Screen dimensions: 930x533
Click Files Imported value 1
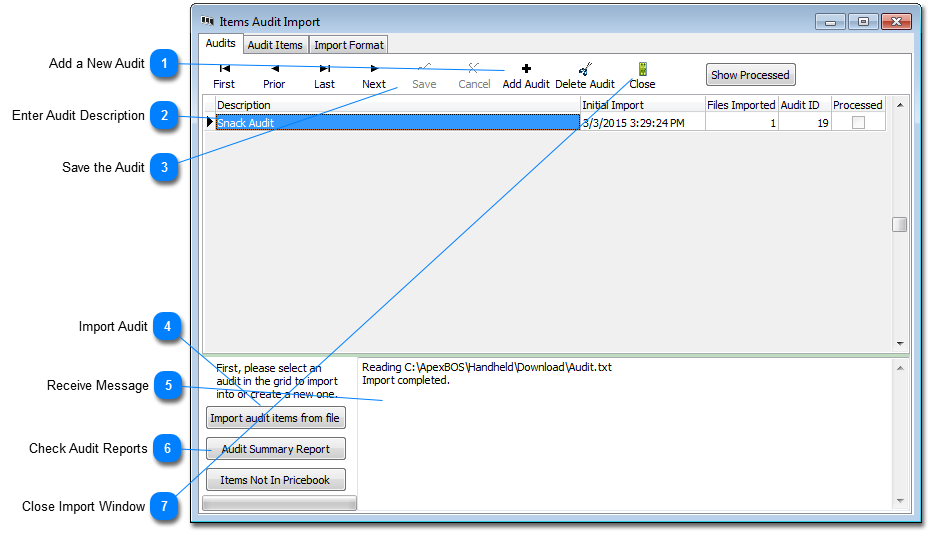[x=741, y=123]
